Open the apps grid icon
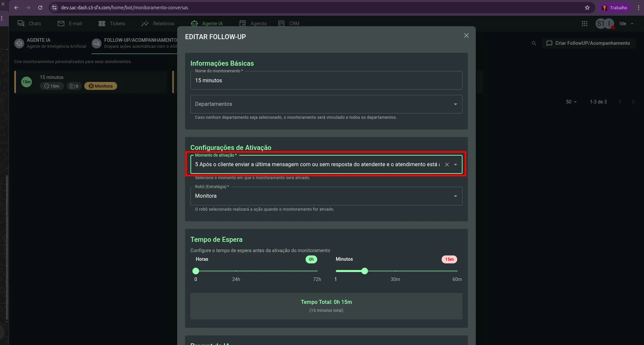Image resolution: width=644 pixels, height=345 pixels. (584, 24)
